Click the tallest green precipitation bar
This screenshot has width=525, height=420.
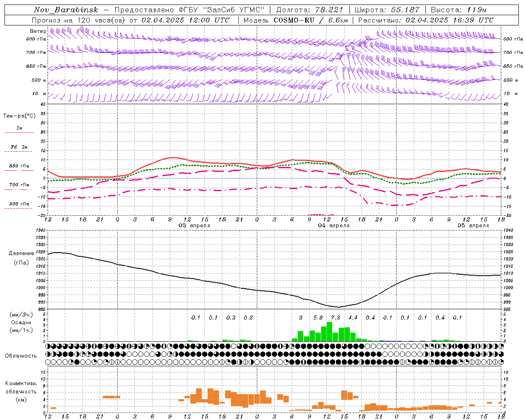pos(329,331)
